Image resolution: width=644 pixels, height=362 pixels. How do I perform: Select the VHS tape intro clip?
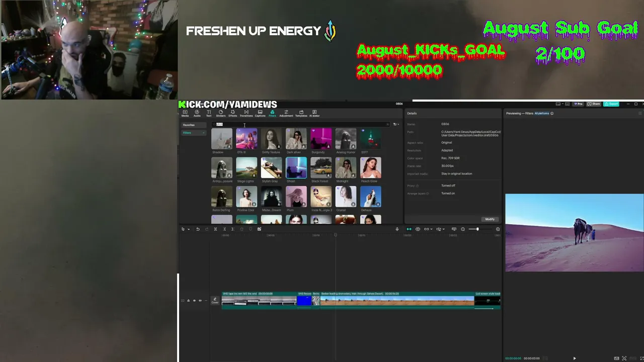pyautogui.click(x=259, y=300)
